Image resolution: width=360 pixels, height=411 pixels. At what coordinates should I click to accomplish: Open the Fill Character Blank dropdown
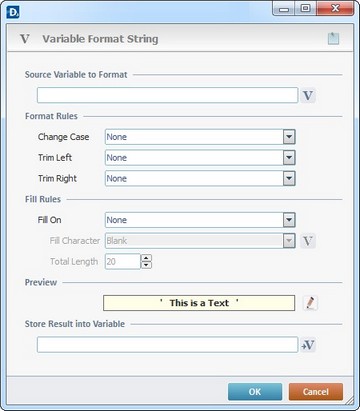click(289, 241)
